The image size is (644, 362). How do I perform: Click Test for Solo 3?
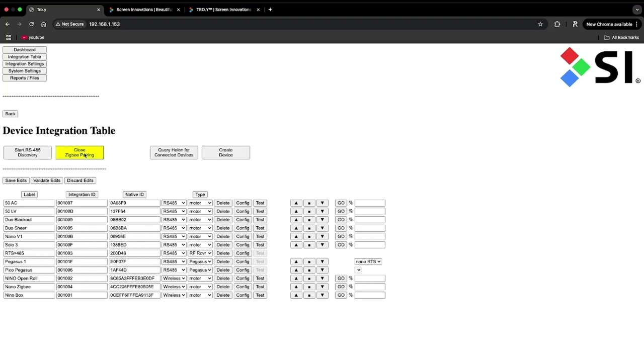[x=260, y=245]
